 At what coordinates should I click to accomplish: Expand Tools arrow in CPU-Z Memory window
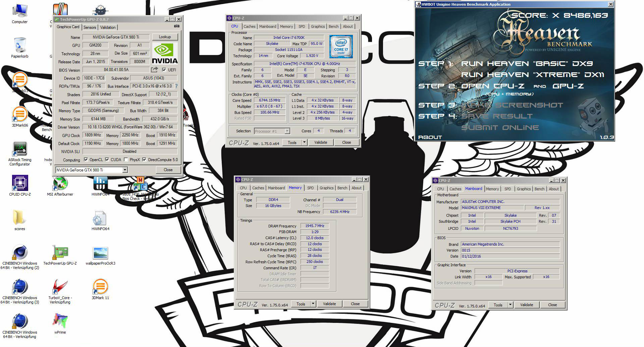point(313,304)
